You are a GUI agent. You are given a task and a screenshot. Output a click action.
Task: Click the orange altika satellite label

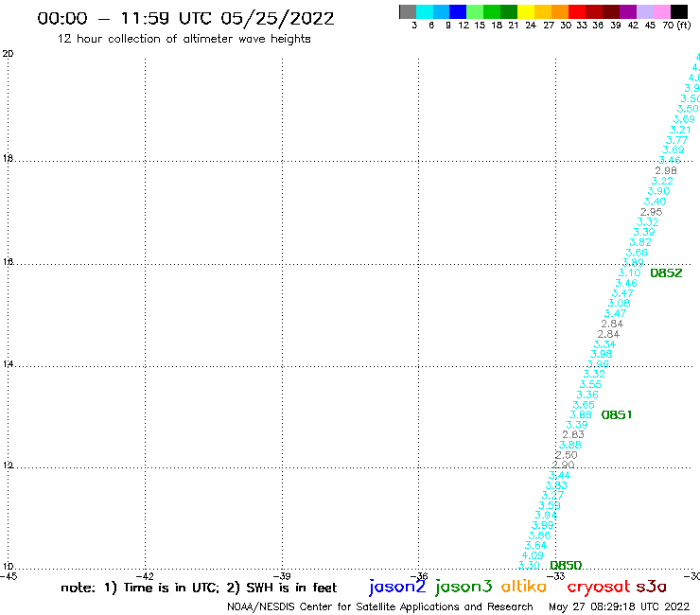(x=524, y=587)
